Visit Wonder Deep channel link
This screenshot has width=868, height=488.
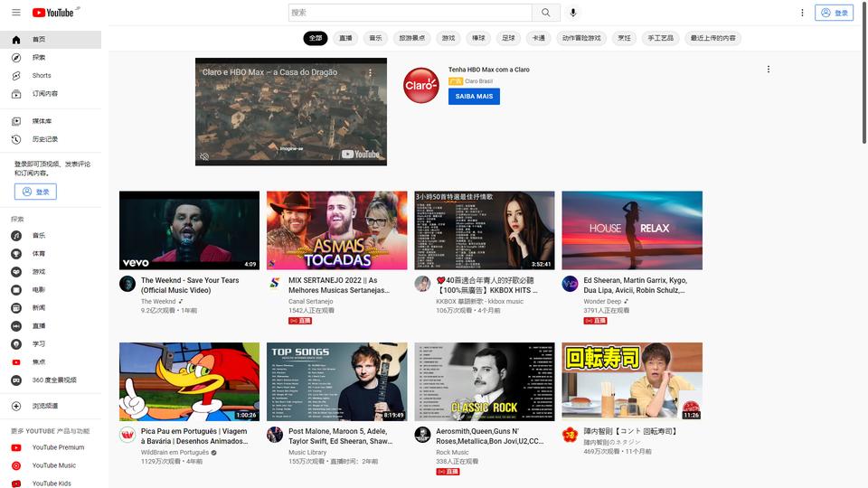point(602,302)
